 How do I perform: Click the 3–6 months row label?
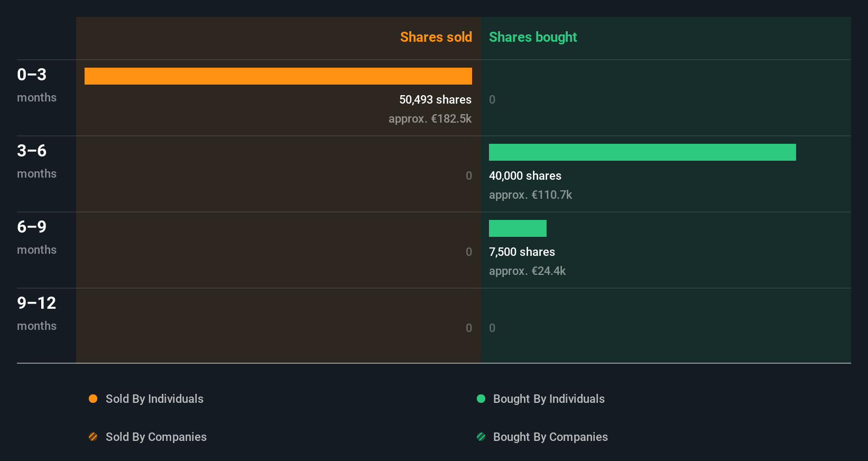36,161
